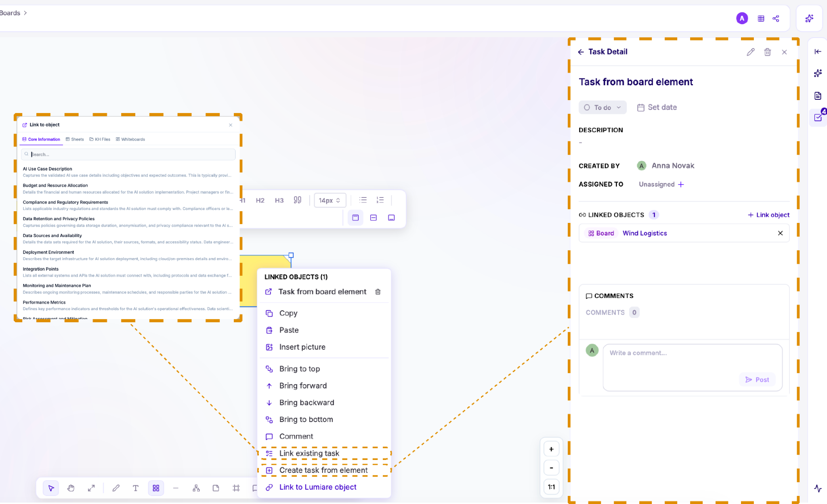Expand the Boards breadcrumb chevron

[x=25, y=13]
